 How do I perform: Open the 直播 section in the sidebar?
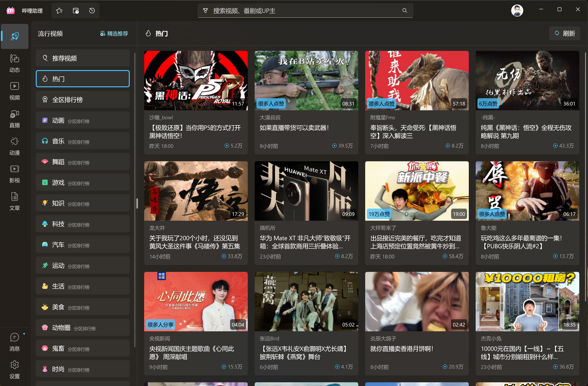click(14, 118)
